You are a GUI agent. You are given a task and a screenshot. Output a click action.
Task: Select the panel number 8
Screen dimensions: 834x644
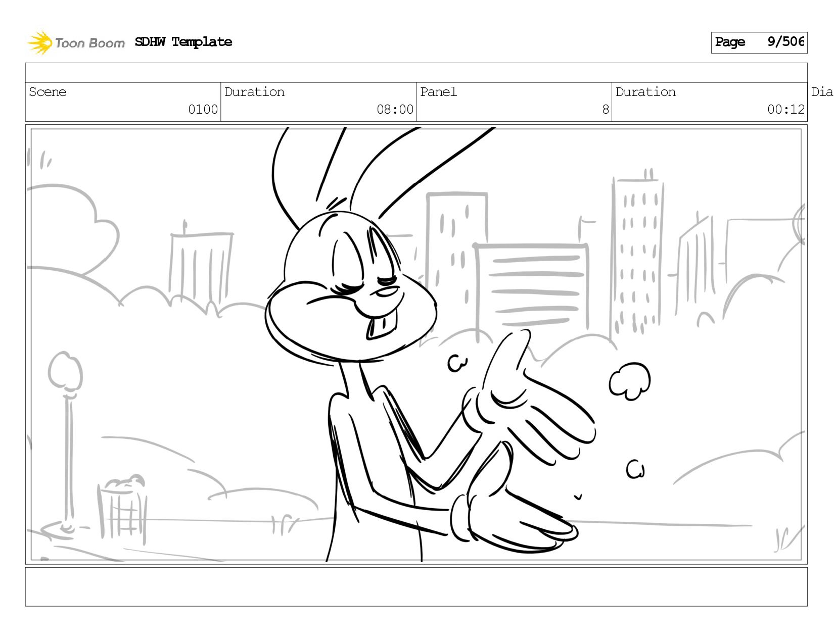click(x=606, y=110)
